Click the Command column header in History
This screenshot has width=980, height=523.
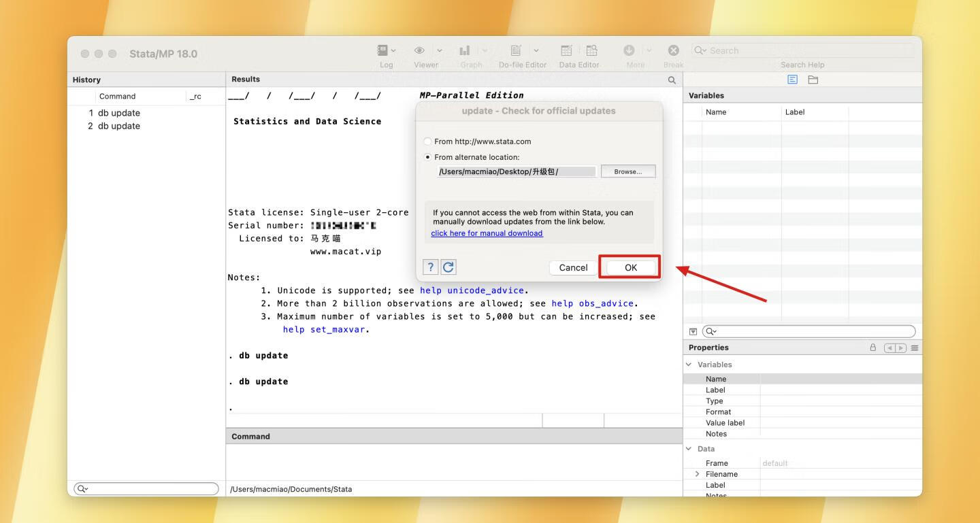(117, 97)
